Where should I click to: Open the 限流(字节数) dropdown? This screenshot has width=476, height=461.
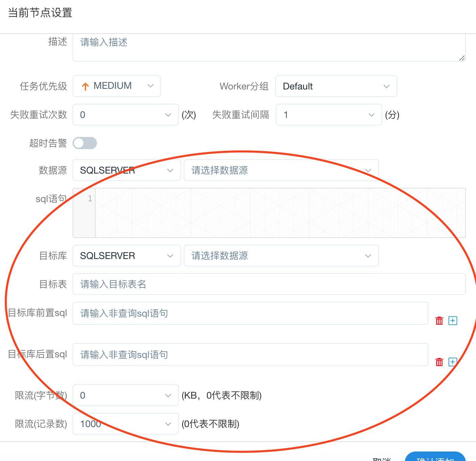click(126, 395)
